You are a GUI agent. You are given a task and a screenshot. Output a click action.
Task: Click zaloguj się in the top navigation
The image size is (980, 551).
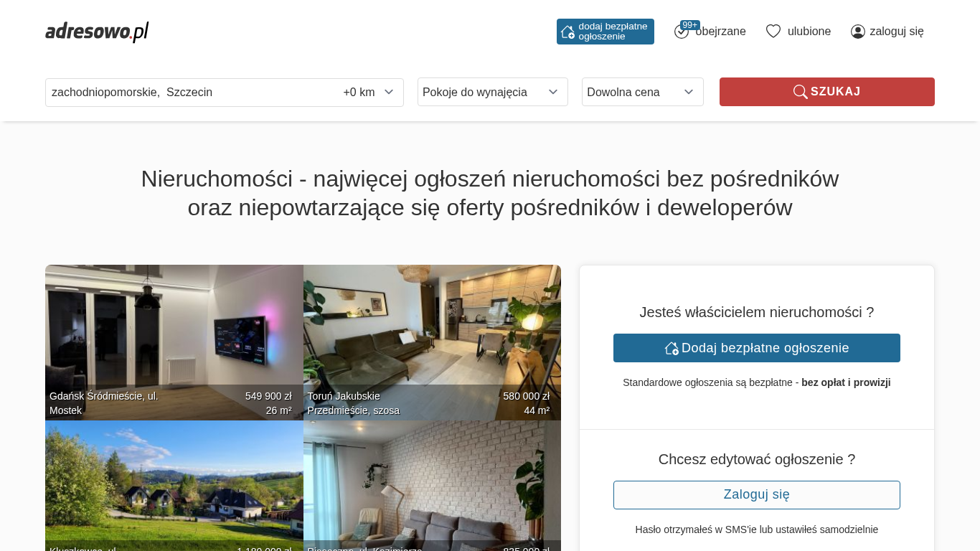pos(897,32)
